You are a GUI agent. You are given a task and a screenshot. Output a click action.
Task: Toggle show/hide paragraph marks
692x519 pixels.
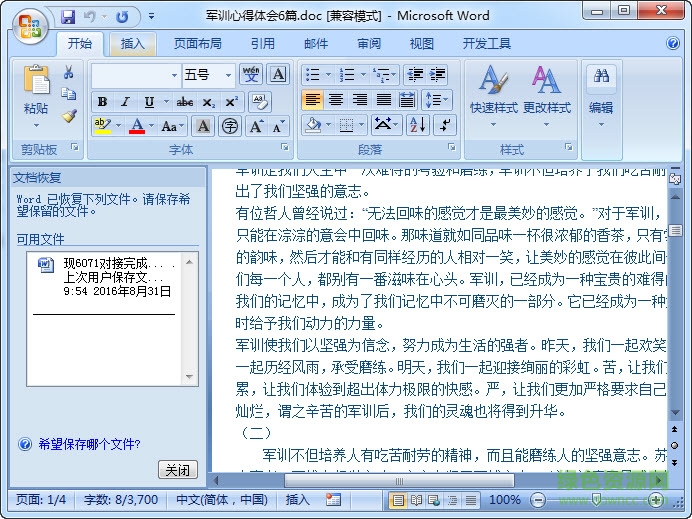click(445, 125)
